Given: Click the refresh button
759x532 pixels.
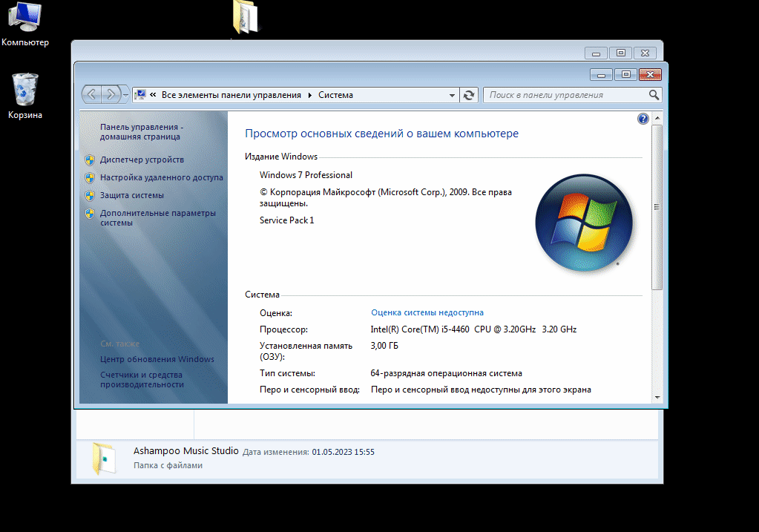Looking at the screenshot, I should pos(469,95).
